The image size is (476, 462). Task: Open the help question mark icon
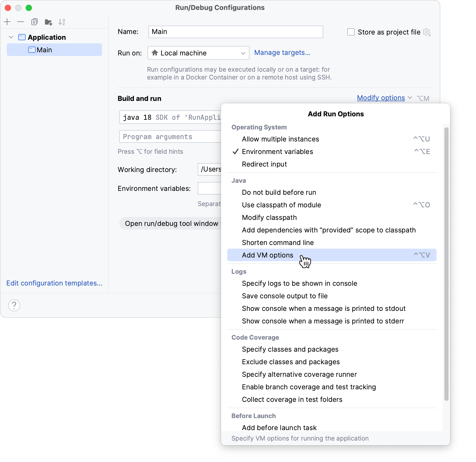[x=14, y=305]
